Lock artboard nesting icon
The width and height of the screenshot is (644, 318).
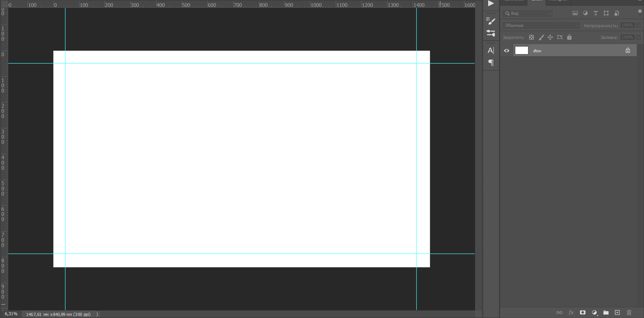560,37
